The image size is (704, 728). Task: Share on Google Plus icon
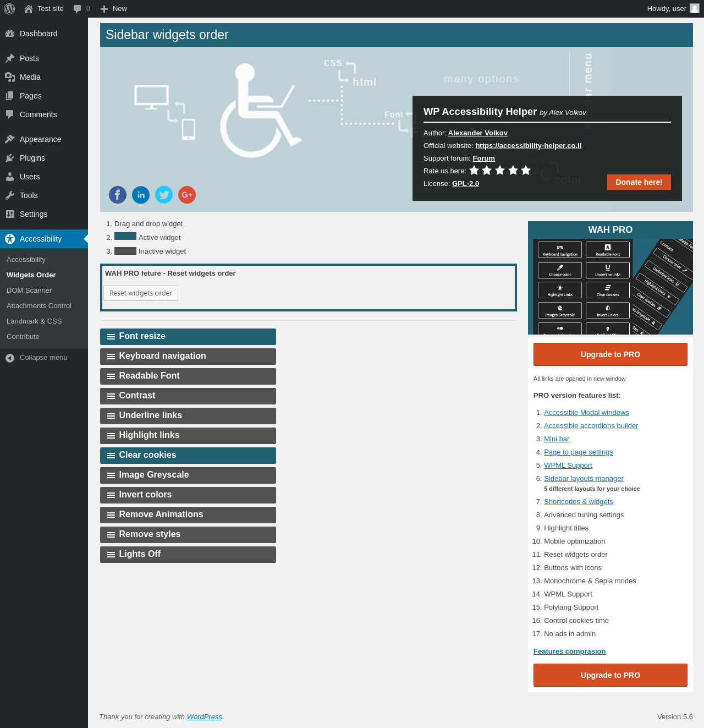coord(187,195)
